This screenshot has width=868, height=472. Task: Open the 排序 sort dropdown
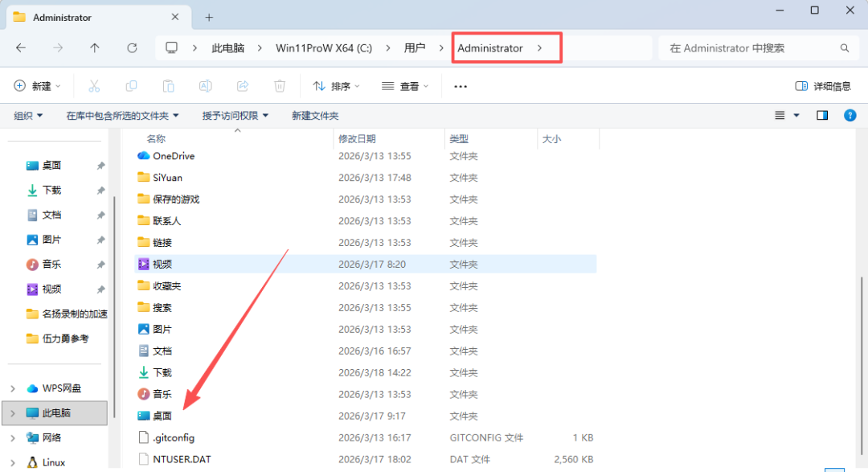point(337,86)
